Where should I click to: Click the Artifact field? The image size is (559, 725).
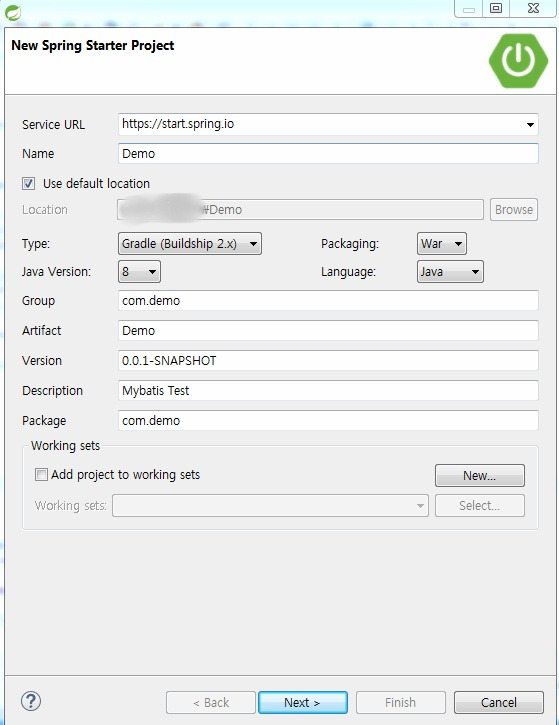328,331
